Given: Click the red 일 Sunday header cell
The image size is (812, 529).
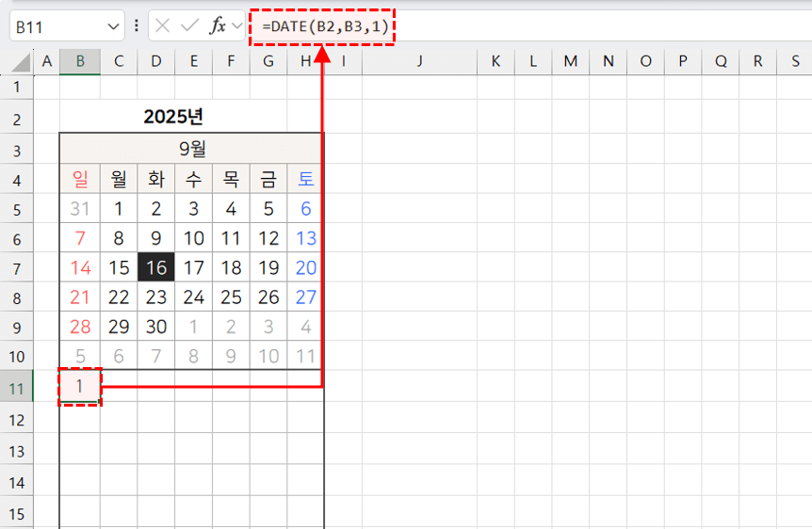Looking at the screenshot, I should pyautogui.click(x=80, y=179).
